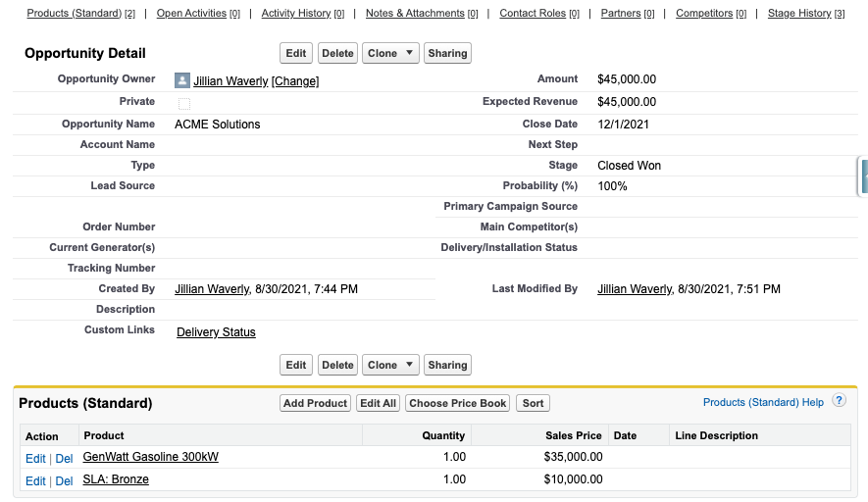The height and width of the screenshot is (502, 868).
Task: Click the bottom Edit button
Action: (296, 365)
